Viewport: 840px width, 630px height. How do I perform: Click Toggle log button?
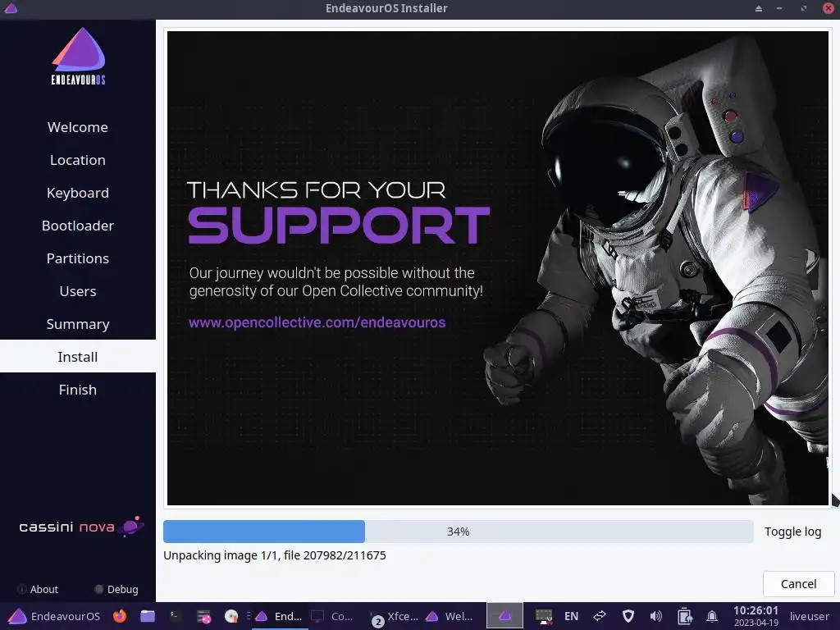(x=792, y=532)
